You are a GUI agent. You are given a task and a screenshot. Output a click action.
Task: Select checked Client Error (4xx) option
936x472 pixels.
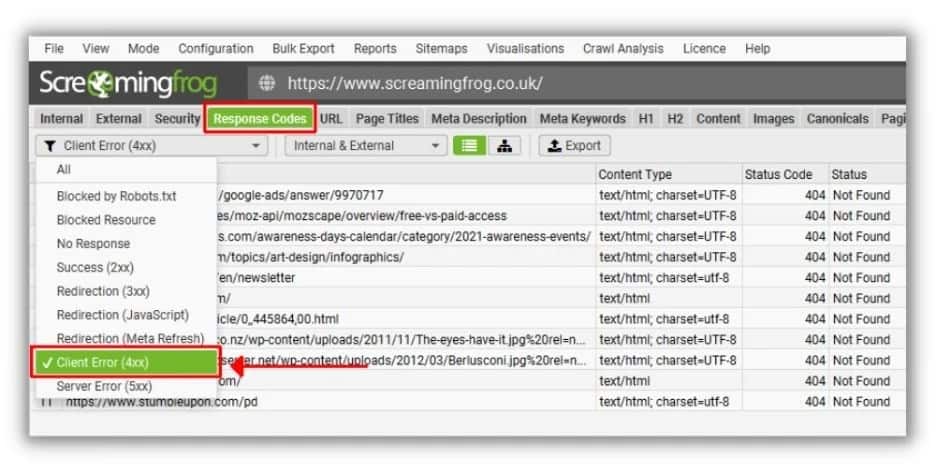[126, 363]
